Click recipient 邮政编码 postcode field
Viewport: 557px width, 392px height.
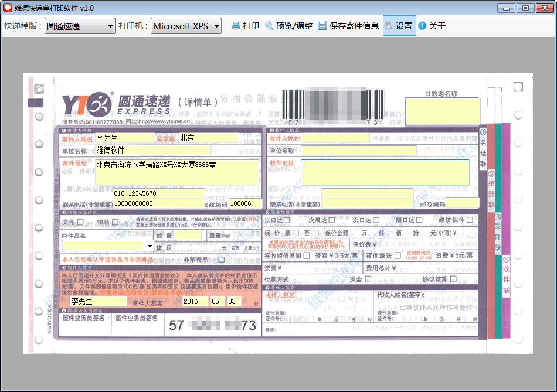(x=463, y=203)
